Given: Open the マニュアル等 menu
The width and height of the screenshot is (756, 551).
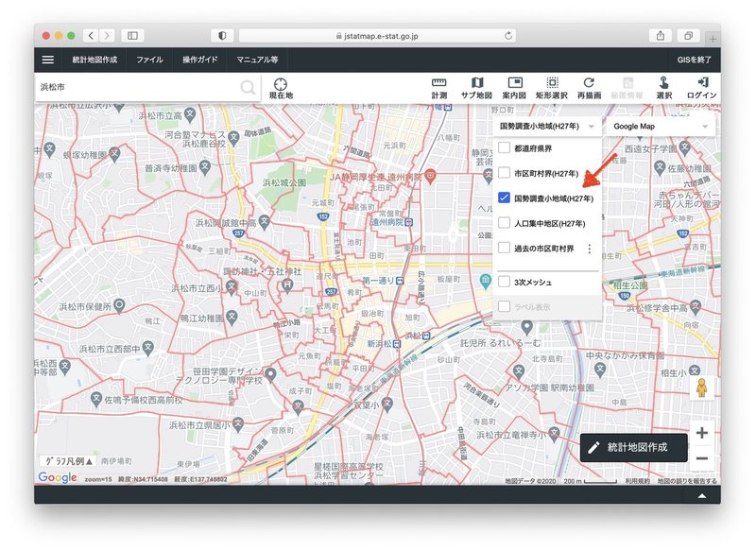Looking at the screenshot, I should 257,60.
